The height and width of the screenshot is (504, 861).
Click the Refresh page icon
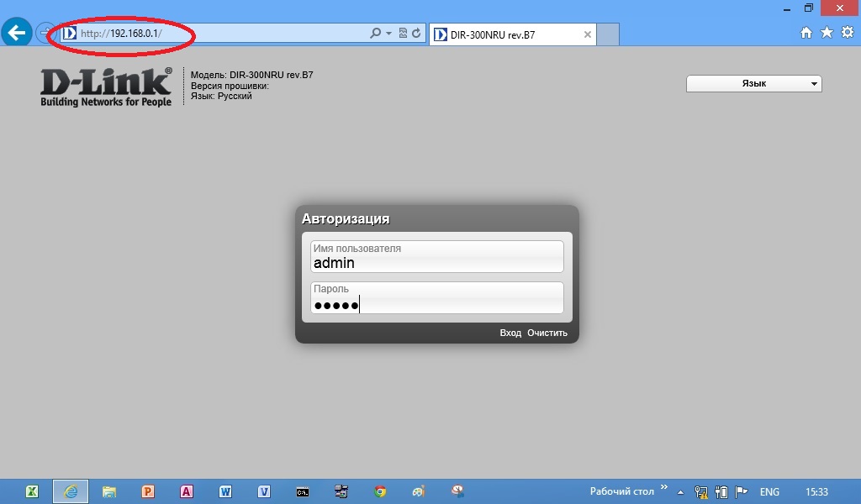(x=415, y=34)
